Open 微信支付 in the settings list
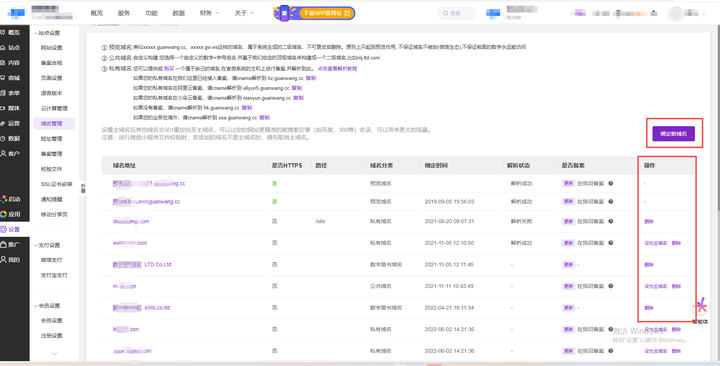The width and height of the screenshot is (720, 366). 51,260
